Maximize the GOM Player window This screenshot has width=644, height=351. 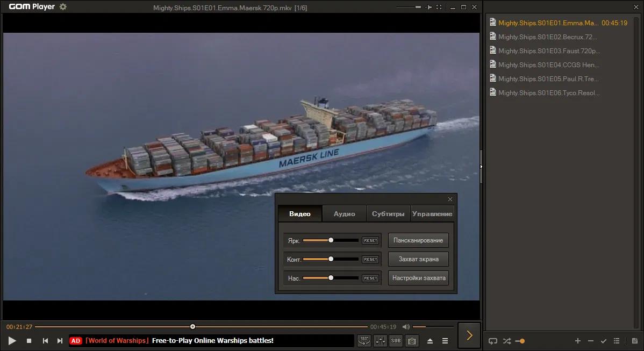(463, 7)
